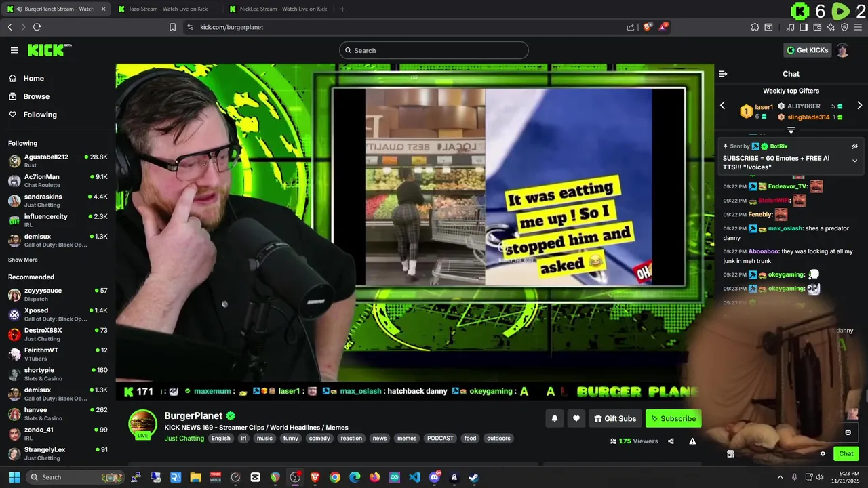Open influencercity channel in sidebar
The height and width of the screenshot is (488, 868).
tap(58, 220)
